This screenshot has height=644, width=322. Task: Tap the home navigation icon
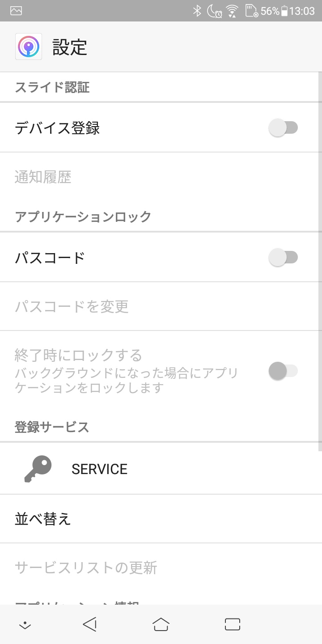[161, 624]
